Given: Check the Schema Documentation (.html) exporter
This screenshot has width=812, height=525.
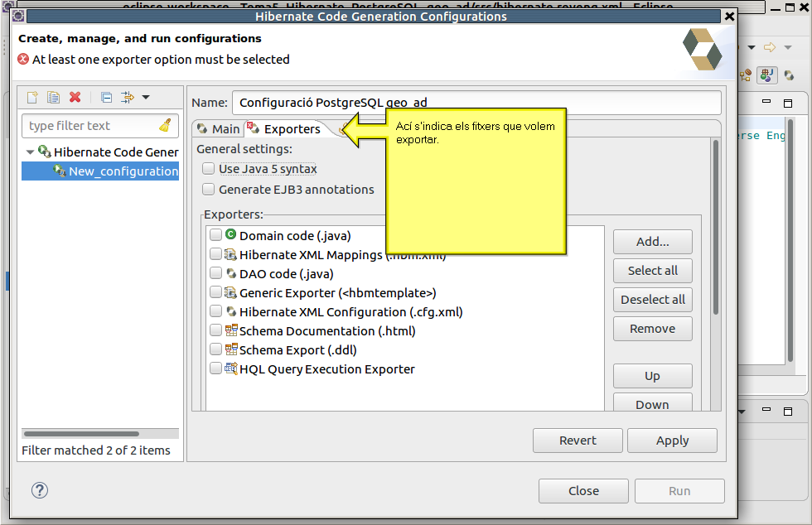Looking at the screenshot, I should point(215,331).
